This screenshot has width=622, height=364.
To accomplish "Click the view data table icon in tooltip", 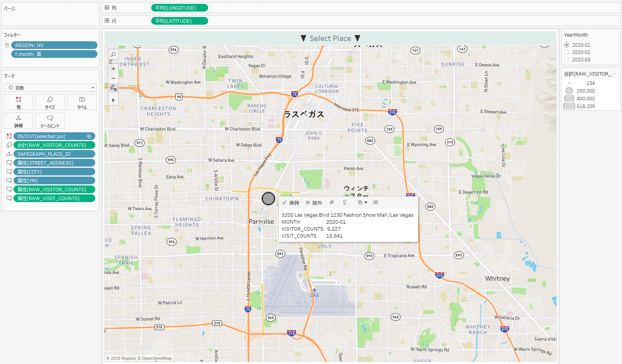I will pos(376,202).
